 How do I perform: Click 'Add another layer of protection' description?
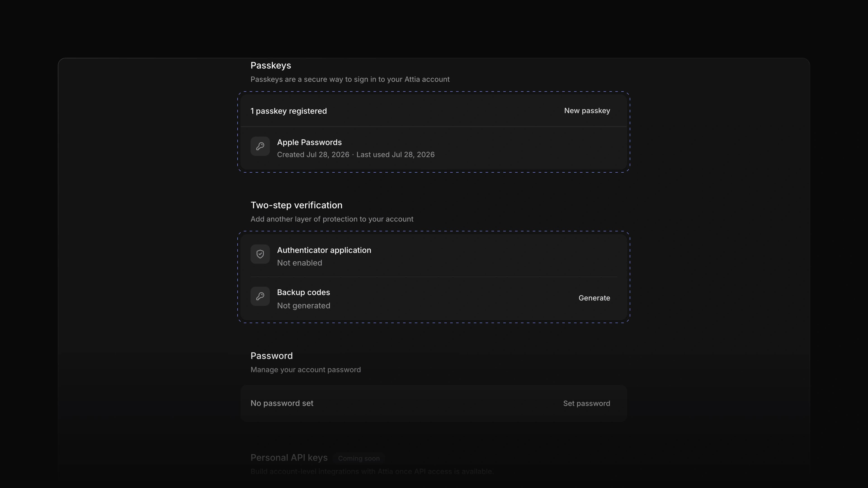[332, 219]
